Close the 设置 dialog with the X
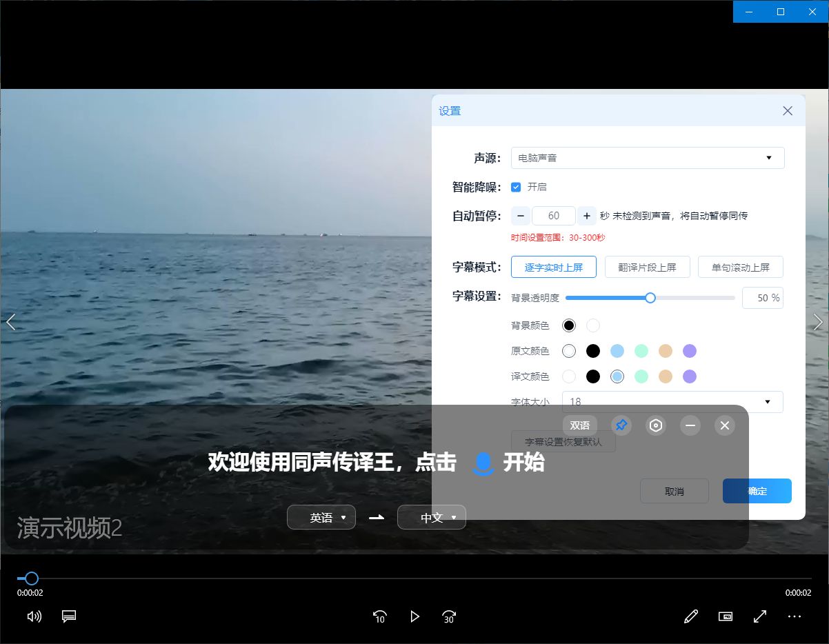 788,111
